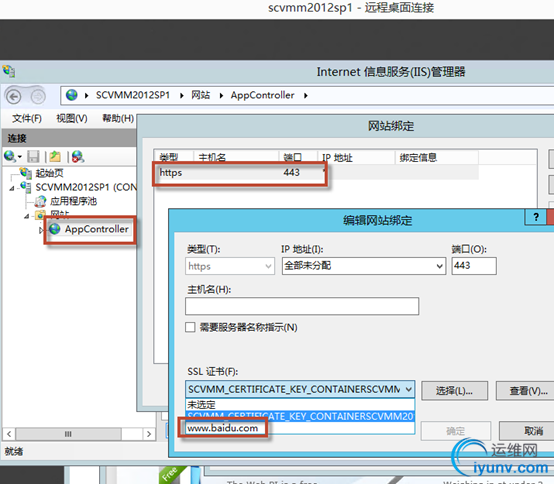Select SCVMM2012SP1 server node
Screen dimensions: 554x484
tap(86, 187)
